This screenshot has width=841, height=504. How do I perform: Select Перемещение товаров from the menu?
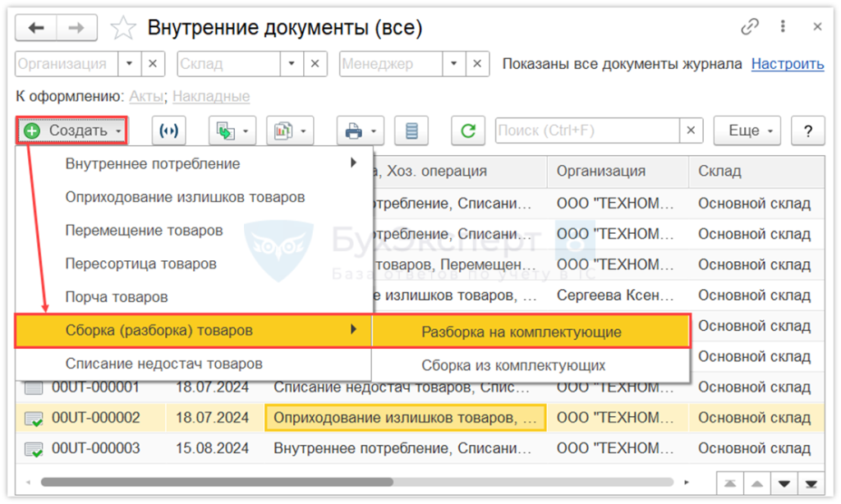[x=144, y=231]
